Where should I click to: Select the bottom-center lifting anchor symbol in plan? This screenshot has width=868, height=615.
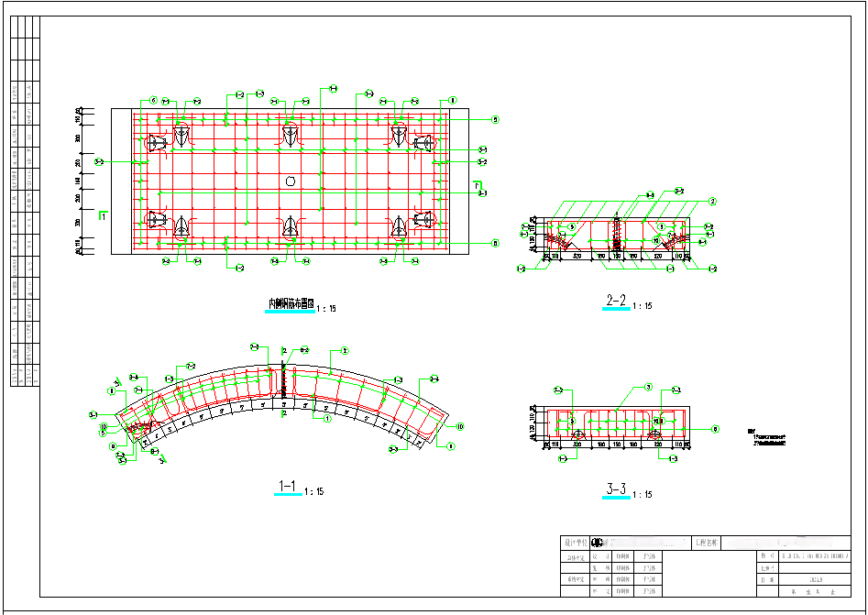[291, 226]
